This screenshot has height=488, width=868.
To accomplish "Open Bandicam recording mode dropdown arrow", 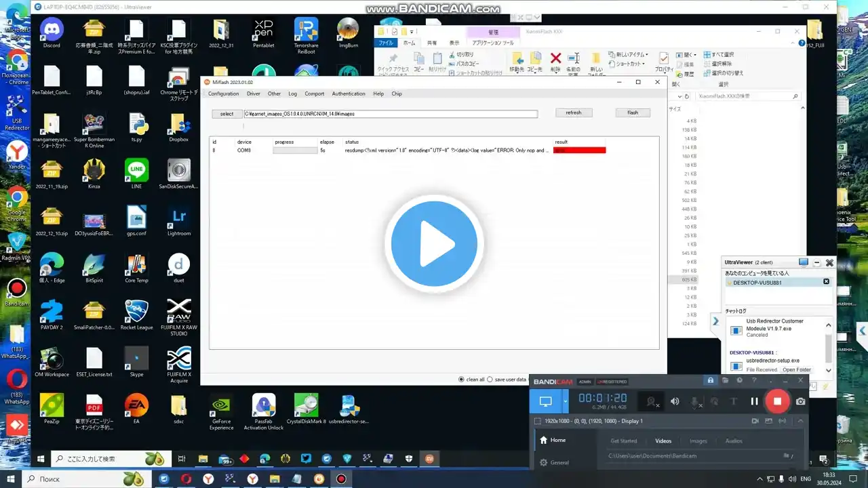I will [566, 401].
